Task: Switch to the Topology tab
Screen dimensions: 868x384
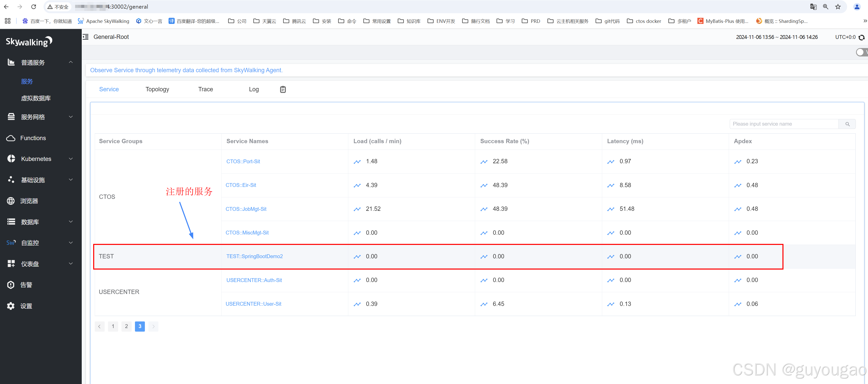Action: [x=157, y=89]
